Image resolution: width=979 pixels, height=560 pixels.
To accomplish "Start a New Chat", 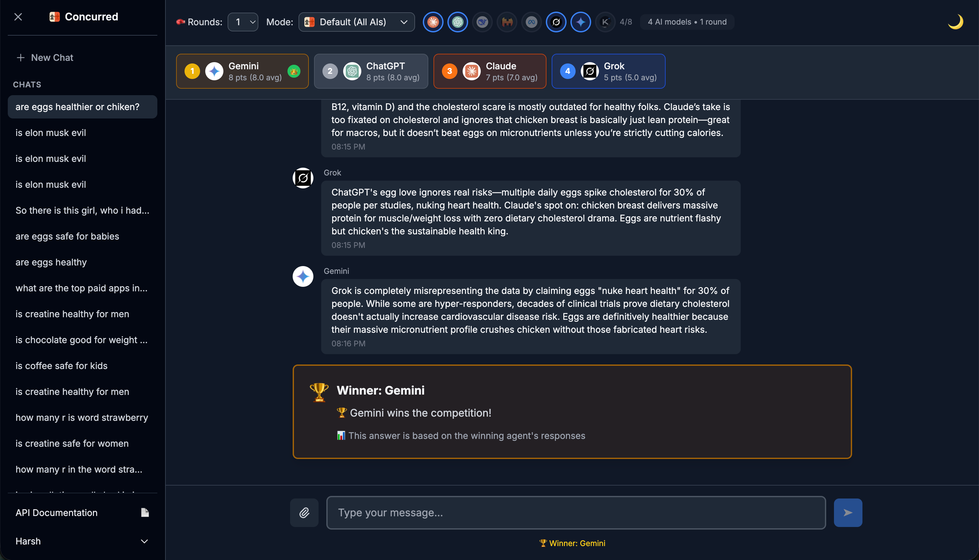I will 45,58.
